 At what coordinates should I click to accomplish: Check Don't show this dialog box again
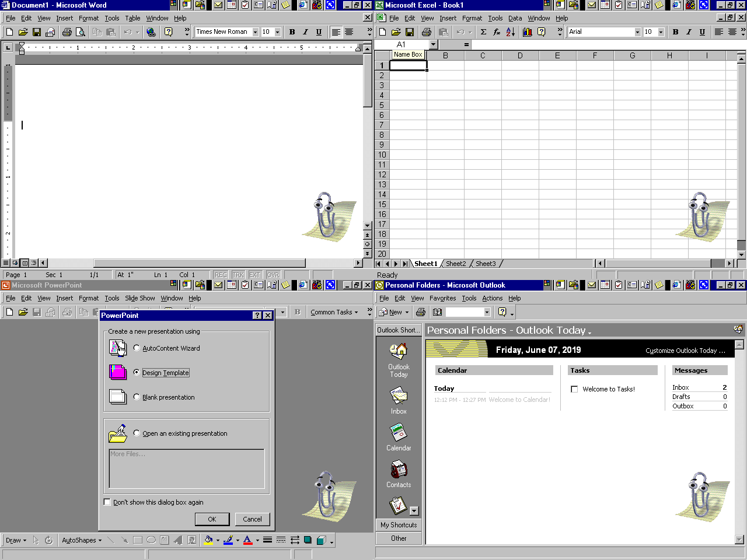pos(107,502)
